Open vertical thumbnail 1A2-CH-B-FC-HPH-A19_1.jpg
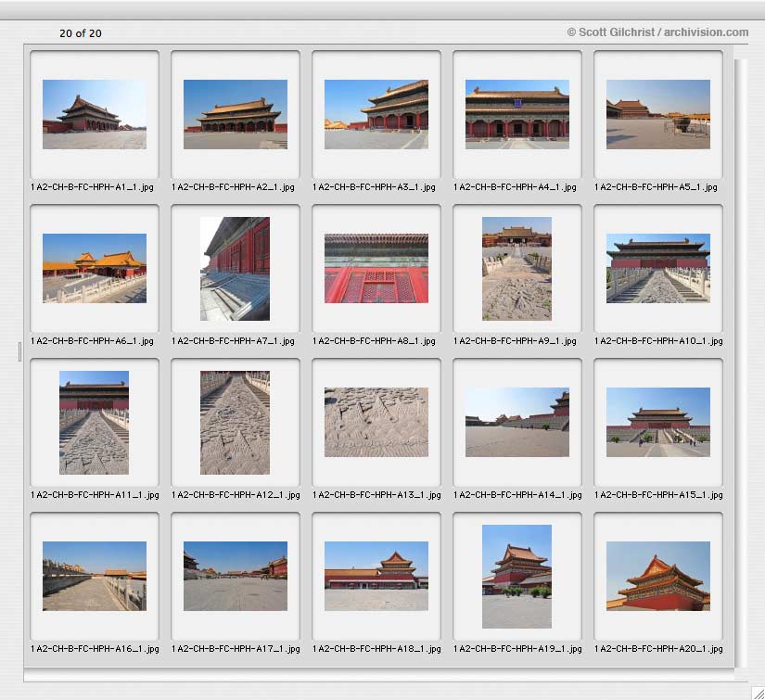Image resolution: width=765 pixels, height=700 pixels. pyautogui.click(x=516, y=577)
